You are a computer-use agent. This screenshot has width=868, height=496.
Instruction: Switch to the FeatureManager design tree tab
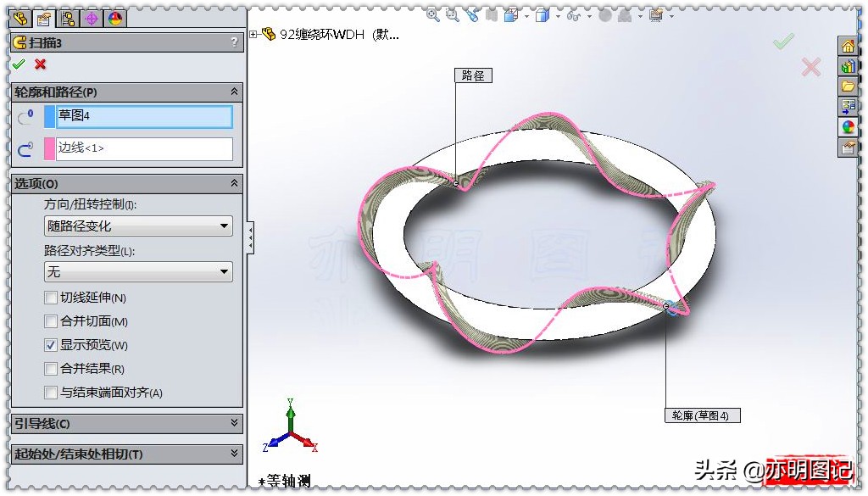click(x=20, y=17)
